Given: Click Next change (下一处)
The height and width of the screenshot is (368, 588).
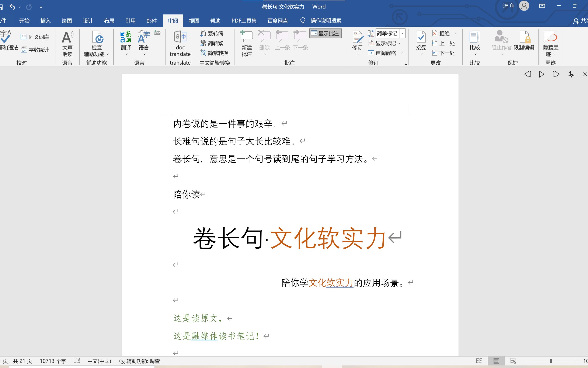Looking at the screenshot, I should 443,53.
